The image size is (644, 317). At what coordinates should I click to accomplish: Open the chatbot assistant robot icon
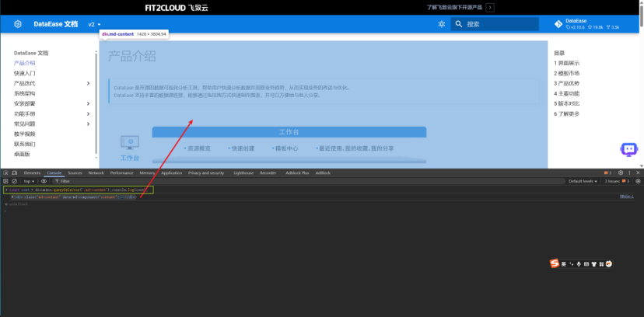pos(628,149)
